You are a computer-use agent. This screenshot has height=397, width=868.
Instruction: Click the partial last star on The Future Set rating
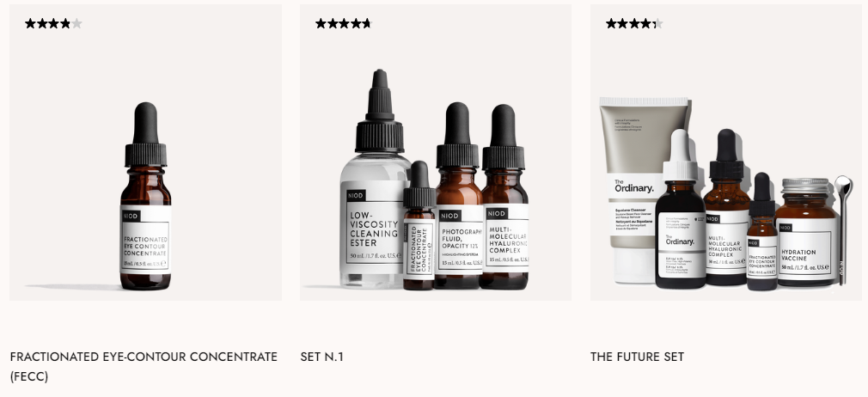coord(657,23)
